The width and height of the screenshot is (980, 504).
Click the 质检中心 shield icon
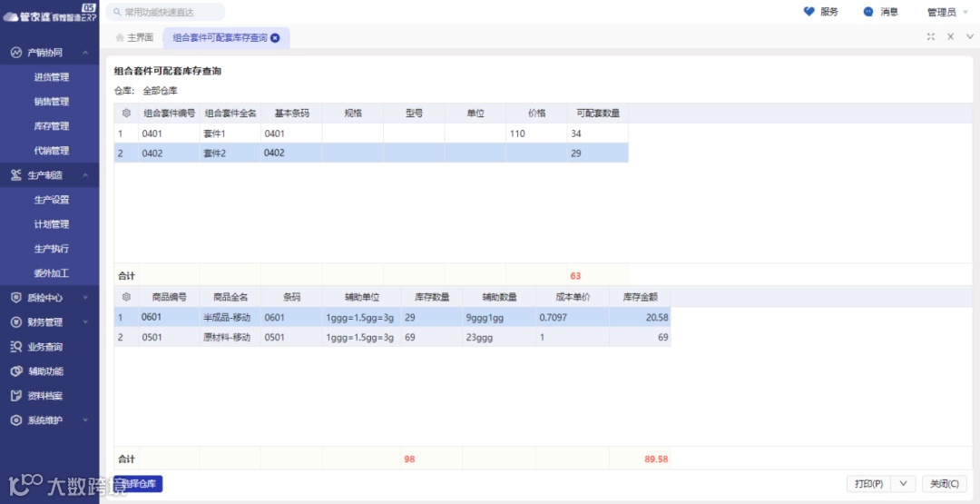(x=16, y=298)
